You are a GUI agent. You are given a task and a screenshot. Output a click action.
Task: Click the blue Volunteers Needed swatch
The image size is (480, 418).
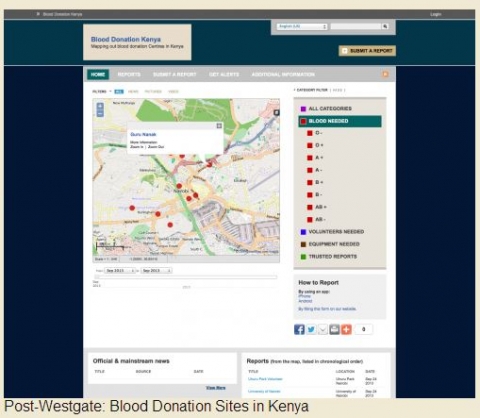(303, 232)
